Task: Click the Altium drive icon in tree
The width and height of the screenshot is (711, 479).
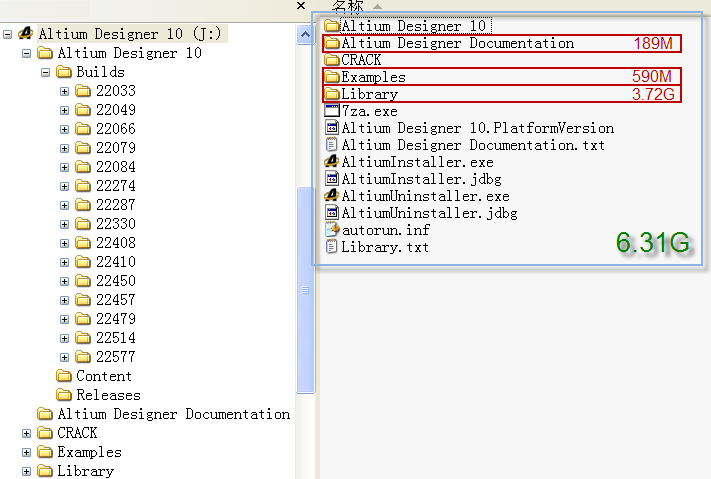Action: tap(26, 33)
